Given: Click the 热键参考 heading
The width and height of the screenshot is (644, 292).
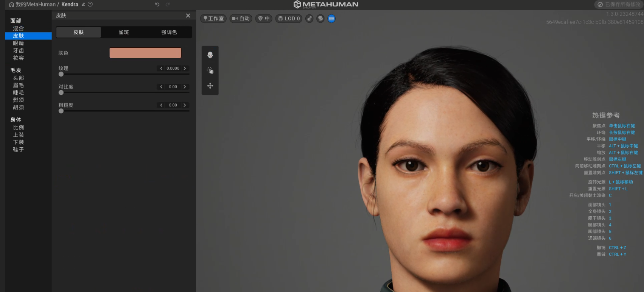Looking at the screenshot, I should 606,115.
